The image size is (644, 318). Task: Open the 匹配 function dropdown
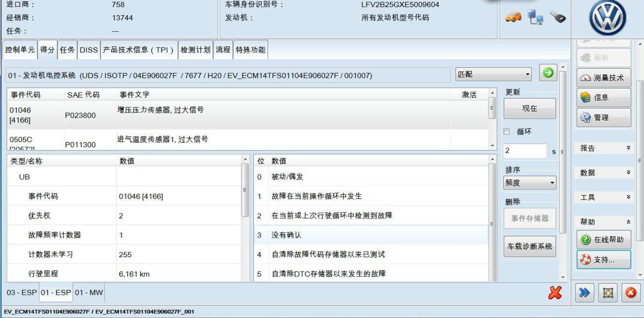pyautogui.click(x=493, y=74)
